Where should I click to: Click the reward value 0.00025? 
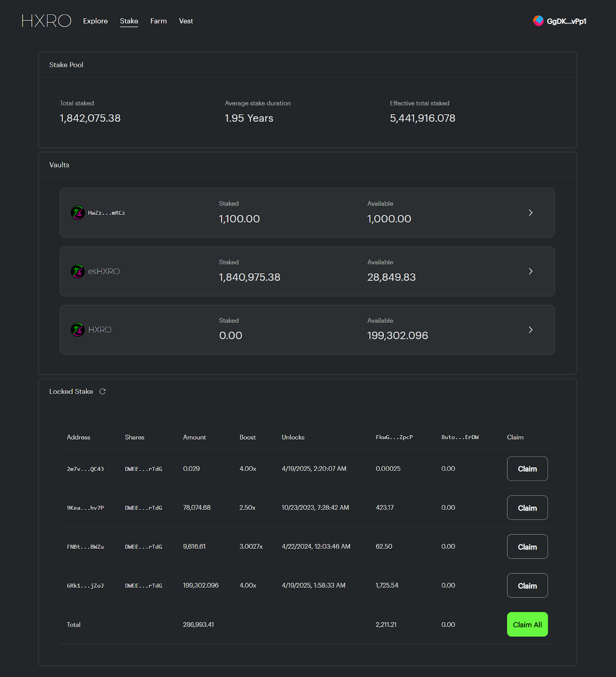pyautogui.click(x=388, y=468)
